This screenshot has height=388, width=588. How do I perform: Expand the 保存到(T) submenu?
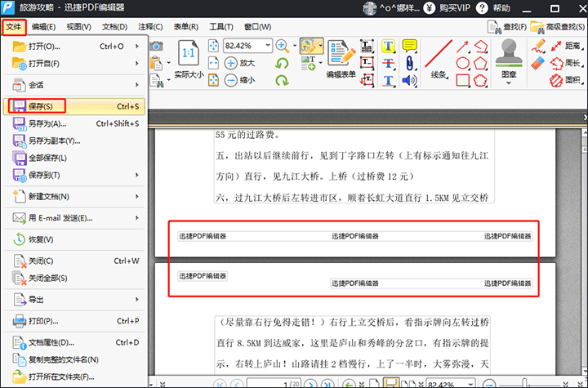(x=137, y=175)
